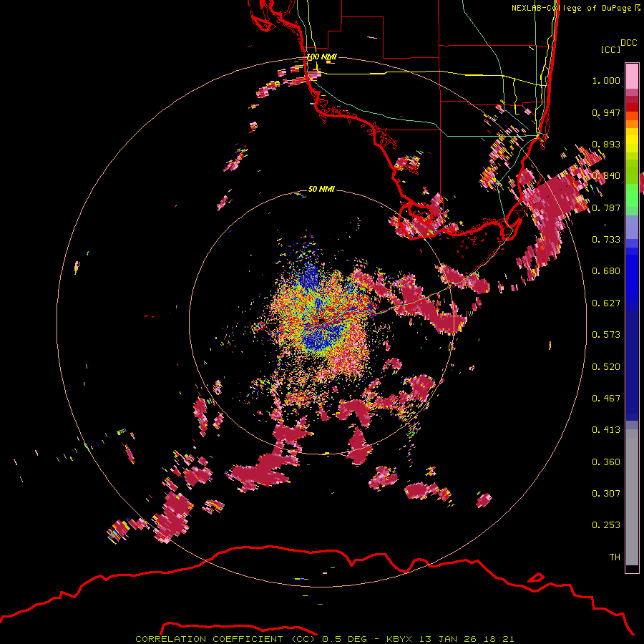Click "CORRELATION COEFFICIENT" in the footer caption
644x644 pixels.
click(209, 639)
